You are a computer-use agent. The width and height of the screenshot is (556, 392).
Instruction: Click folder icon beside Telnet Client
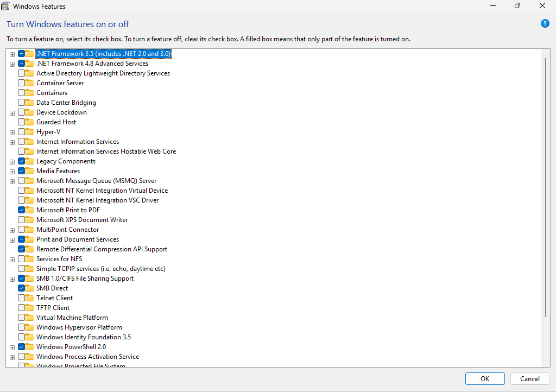(x=29, y=298)
